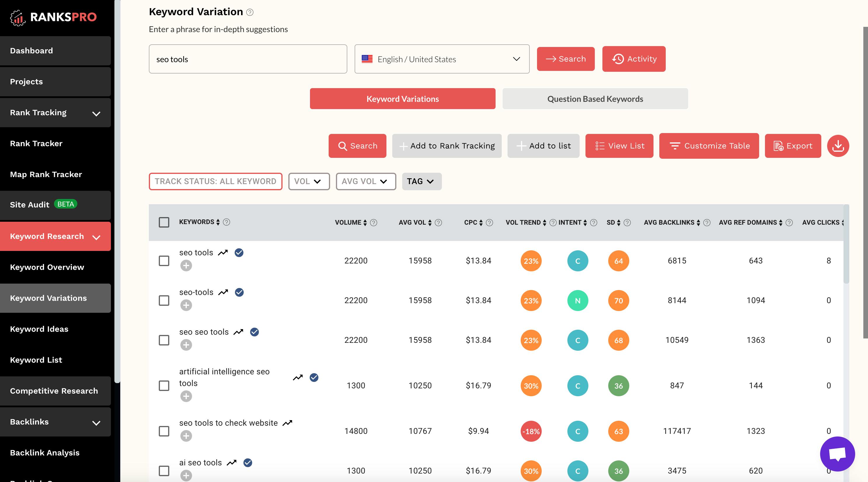This screenshot has width=868, height=482.
Task: Click the Activity button
Action: pyautogui.click(x=634, y=59)
